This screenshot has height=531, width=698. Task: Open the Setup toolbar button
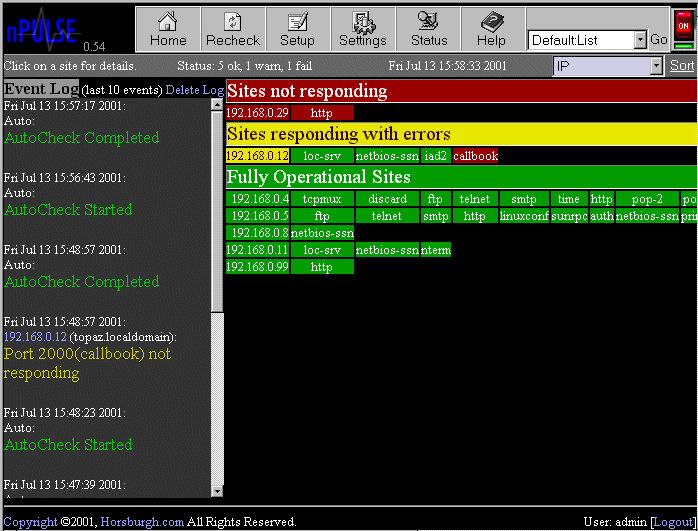coord(297,29)
